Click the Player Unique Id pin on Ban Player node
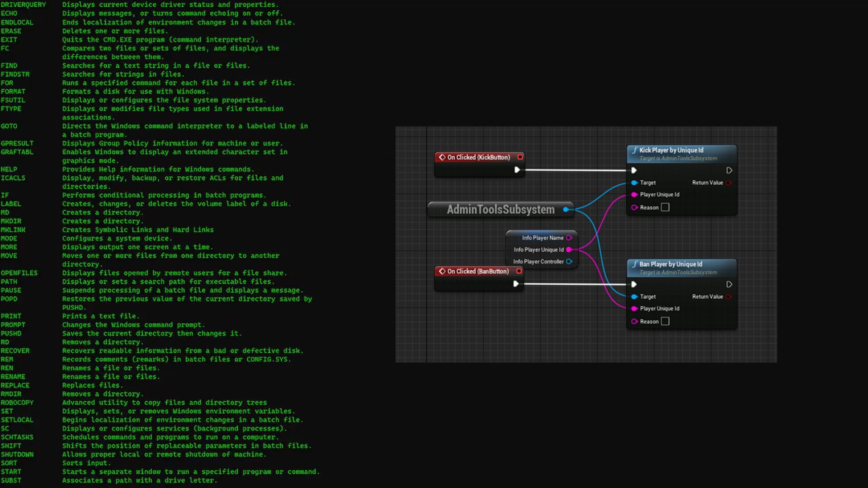Image resolution: width=868 pixels, height=488 pixels. tap(634, 309)
